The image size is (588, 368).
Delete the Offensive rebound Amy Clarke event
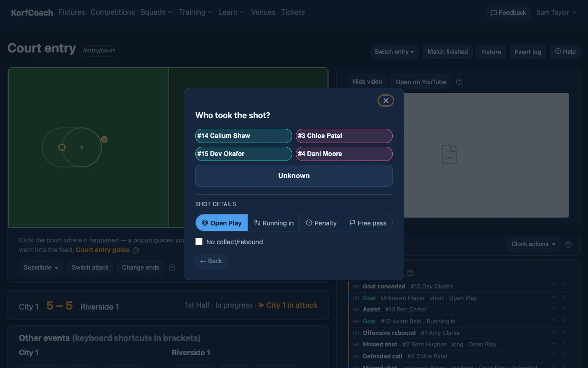(x=564, y=332)
